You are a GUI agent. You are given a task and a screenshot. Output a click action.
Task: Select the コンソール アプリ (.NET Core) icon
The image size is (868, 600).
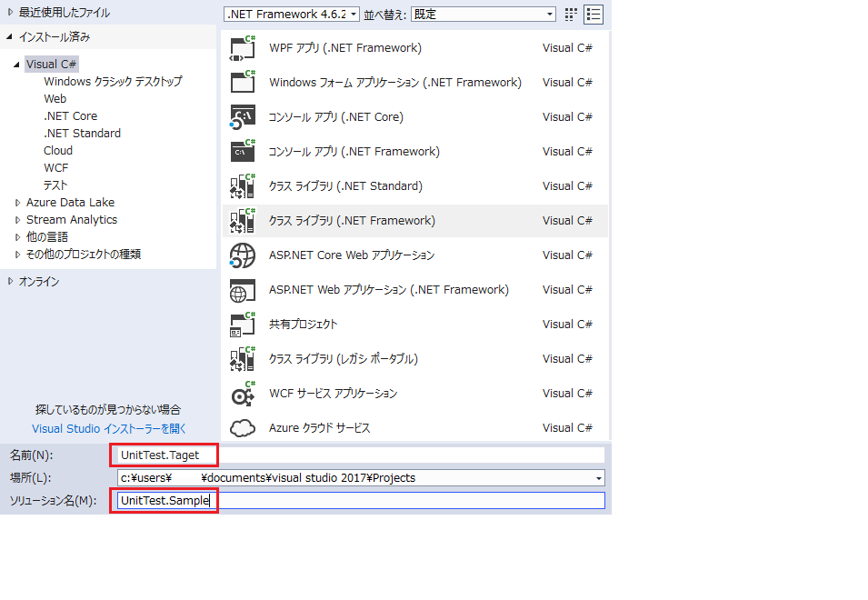click(x=243, y=117)
